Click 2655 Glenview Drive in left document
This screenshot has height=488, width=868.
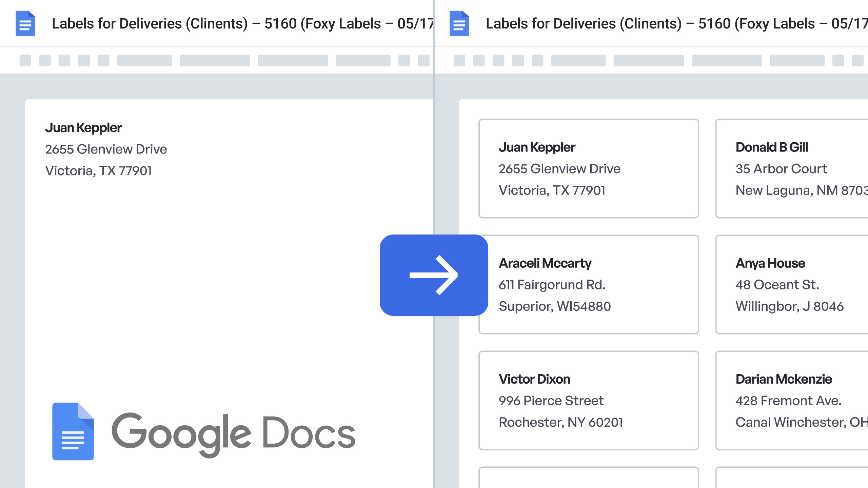point(106,149)
